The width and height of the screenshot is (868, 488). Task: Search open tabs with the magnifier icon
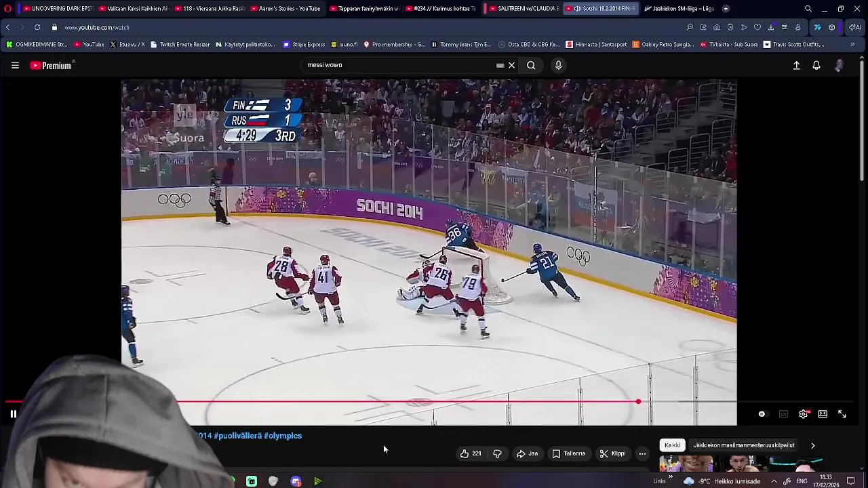(x=808, y=9)
